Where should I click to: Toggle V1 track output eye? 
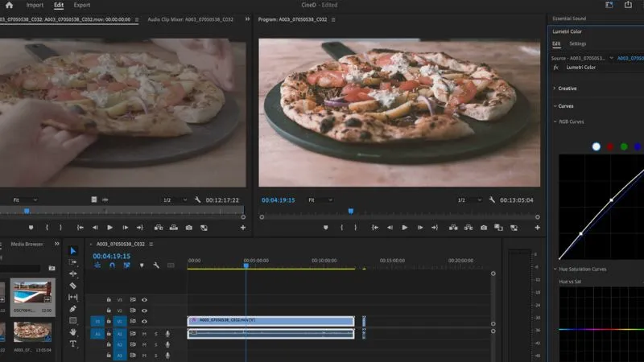pyautogui.click(x=144, y=321)
